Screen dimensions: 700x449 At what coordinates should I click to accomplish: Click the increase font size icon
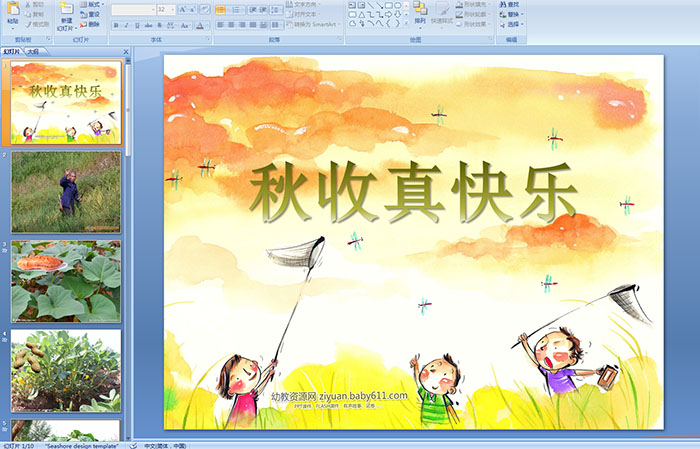[x=182, y=9]
